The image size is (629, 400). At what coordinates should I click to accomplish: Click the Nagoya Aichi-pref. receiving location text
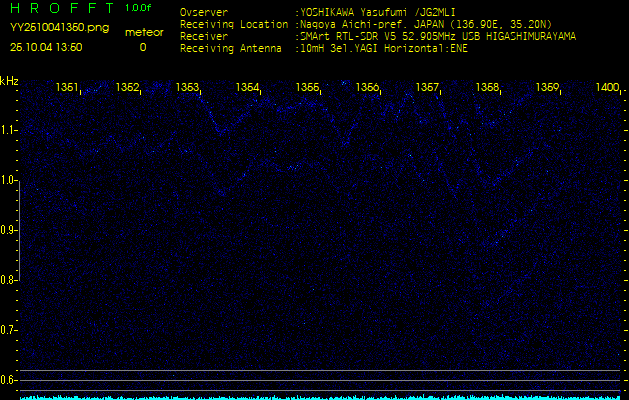[420, 24]
